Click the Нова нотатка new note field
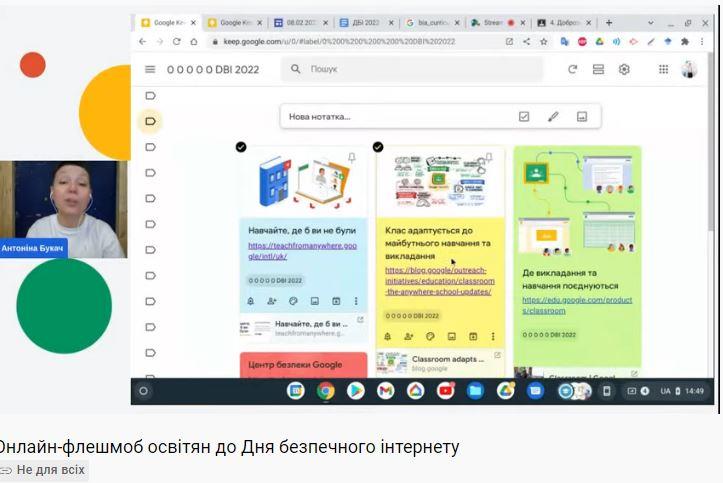723x483 pixels. click(397, 117)
